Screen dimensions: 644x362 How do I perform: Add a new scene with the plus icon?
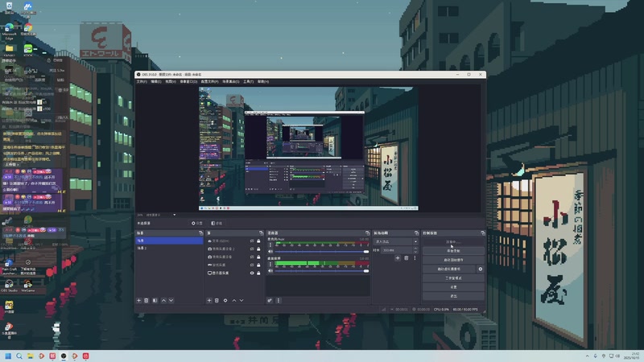point(138,300)
